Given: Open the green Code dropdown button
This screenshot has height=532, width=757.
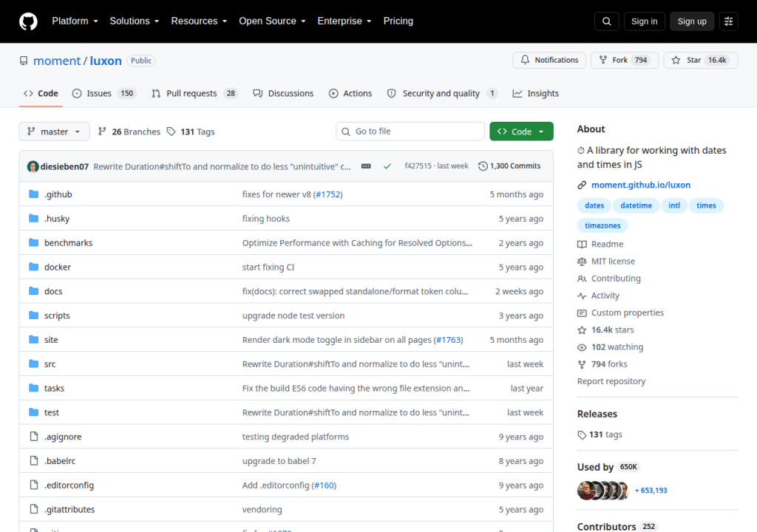Looking at the screenshot, I should pos(521,132).
